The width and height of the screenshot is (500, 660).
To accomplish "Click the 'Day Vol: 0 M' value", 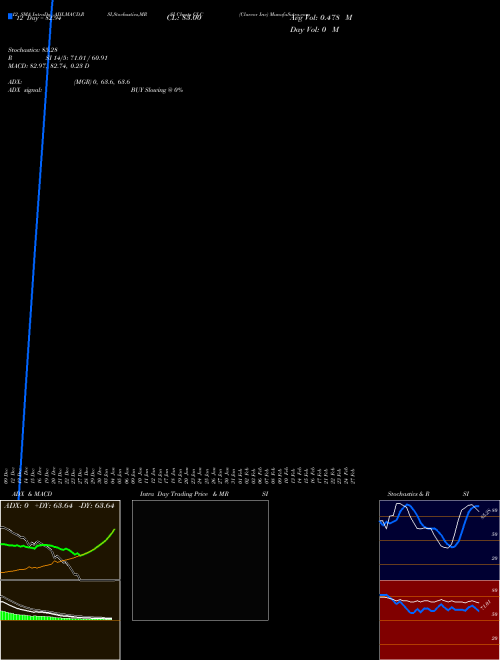I will tap(314, 30).
